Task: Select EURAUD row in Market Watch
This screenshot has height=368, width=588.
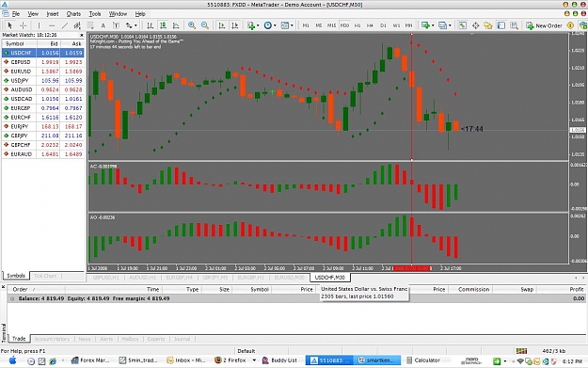Action: pos(42,153)
